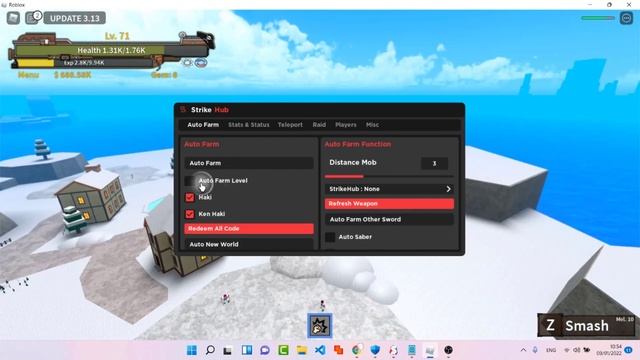Open the notification count badge
The image size is (640, 360).
629,350
